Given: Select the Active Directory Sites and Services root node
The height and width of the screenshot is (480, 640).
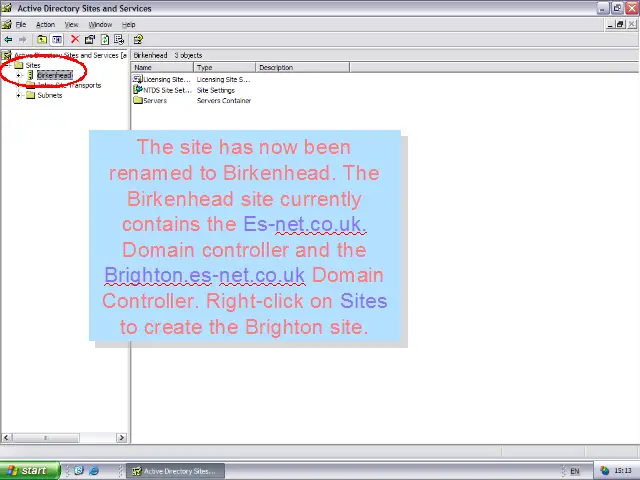Looking at the screenshot, I should [70, 55].
